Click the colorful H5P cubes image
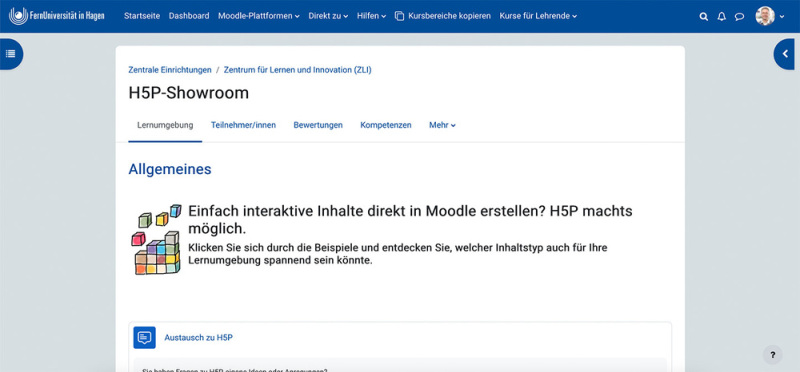The width and height of the screenshot is (800, 372). tap(156, 239)
